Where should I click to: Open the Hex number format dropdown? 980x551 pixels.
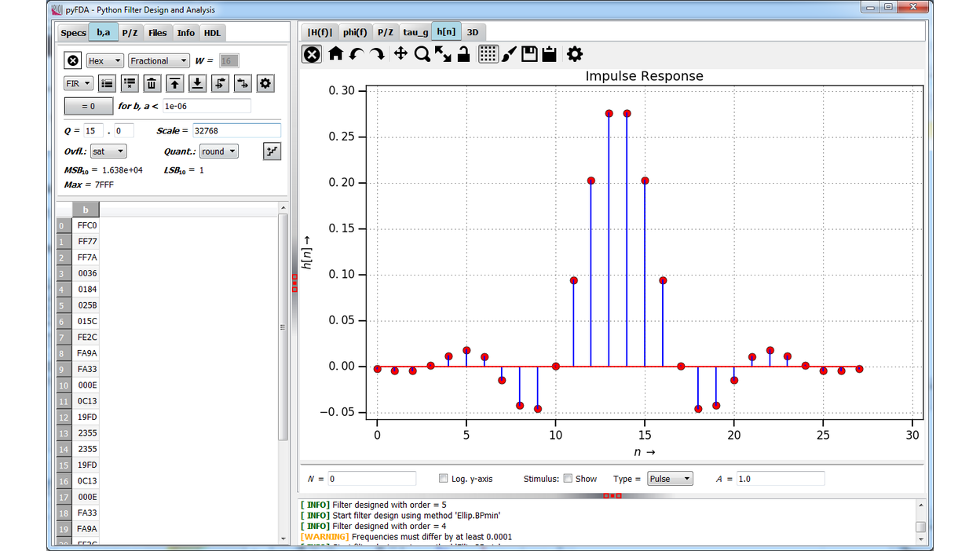click(x=104, y=60)
